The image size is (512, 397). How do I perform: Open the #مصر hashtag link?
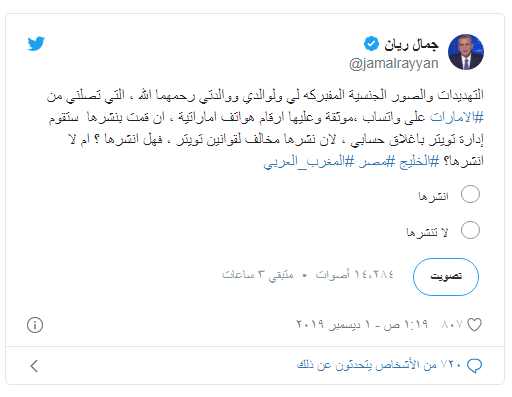[377, 161]
